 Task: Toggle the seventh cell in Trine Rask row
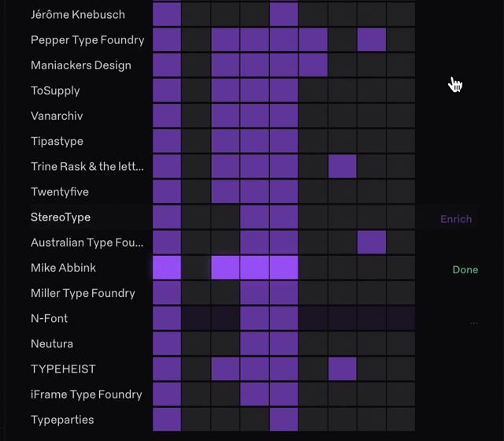(343, 166)
